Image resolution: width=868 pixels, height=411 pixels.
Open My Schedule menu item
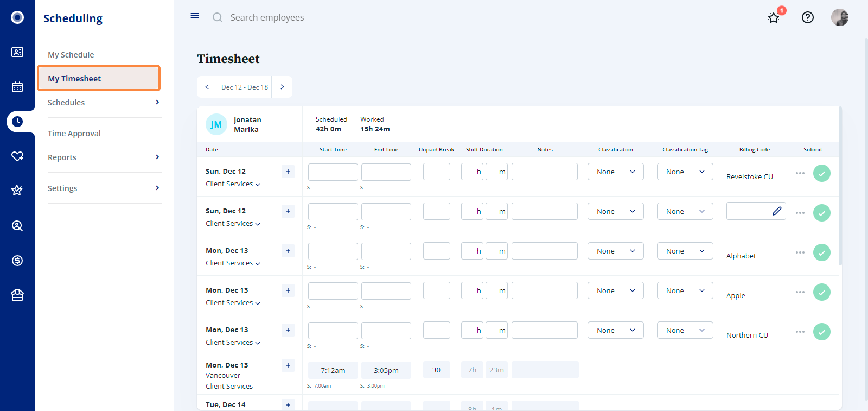[x=71, y=55]
